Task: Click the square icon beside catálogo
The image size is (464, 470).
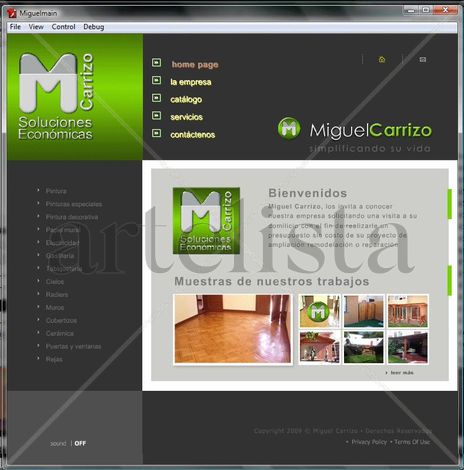Action: pyautogui.click(x=156, y=98)
